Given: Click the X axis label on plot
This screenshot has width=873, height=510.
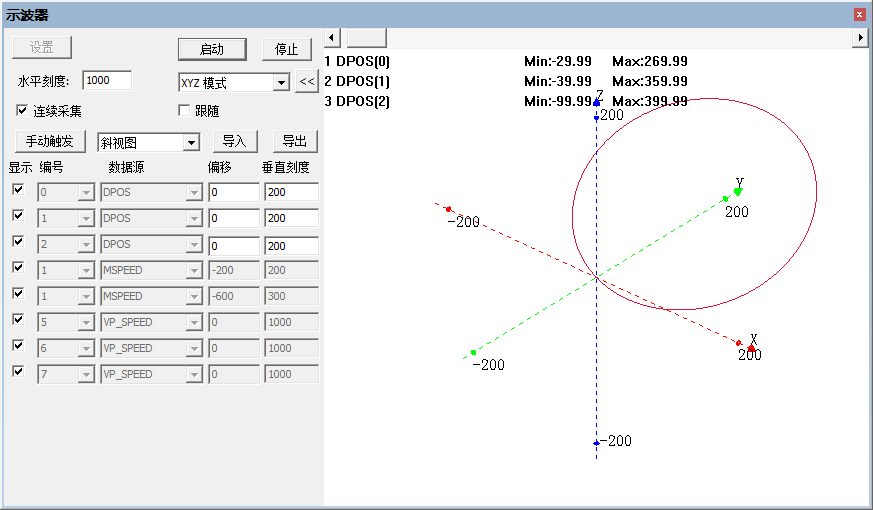Looking at the screenshot, I should (754, 339).
